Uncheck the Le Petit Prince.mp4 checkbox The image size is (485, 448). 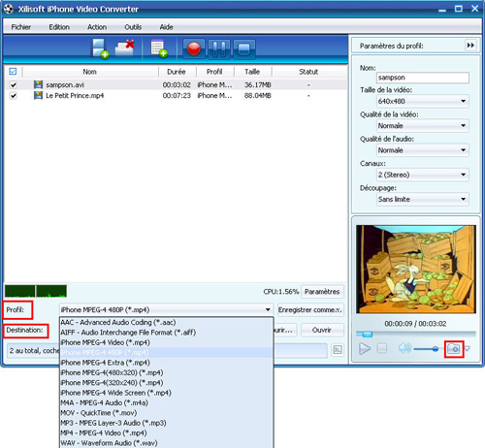point(13,96)
